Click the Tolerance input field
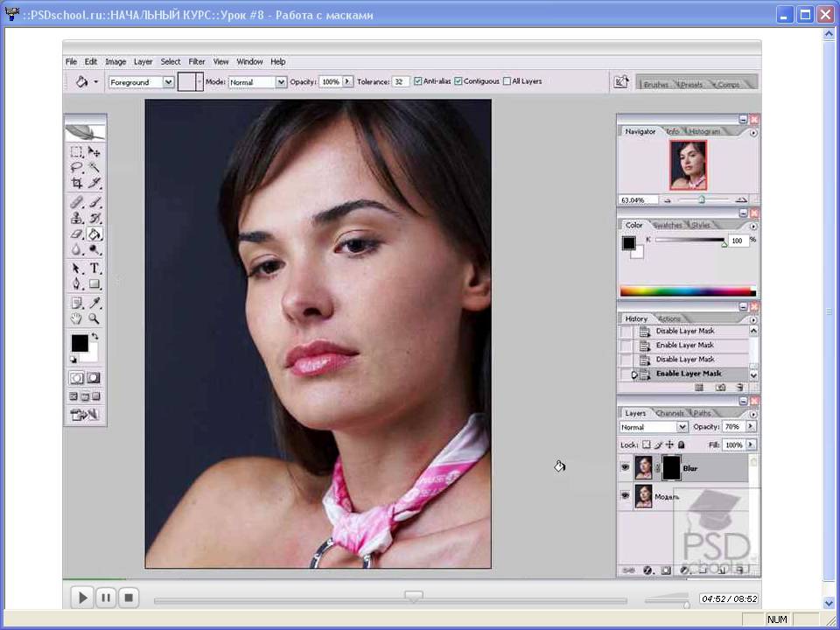Viewport: 840px width, 630px height. [x=400, y=81]
